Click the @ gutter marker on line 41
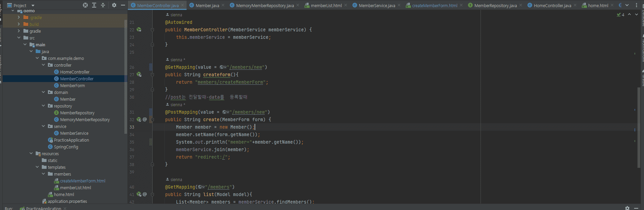The width and height of the screenshot is (644, 210). (x=145, y=194)
